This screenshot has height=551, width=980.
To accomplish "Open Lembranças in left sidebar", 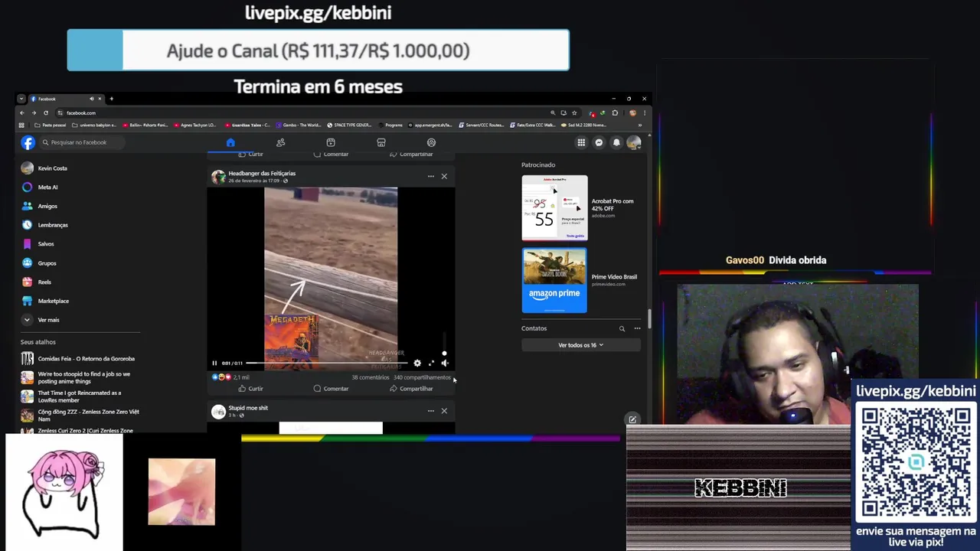I will pos(80,225).
